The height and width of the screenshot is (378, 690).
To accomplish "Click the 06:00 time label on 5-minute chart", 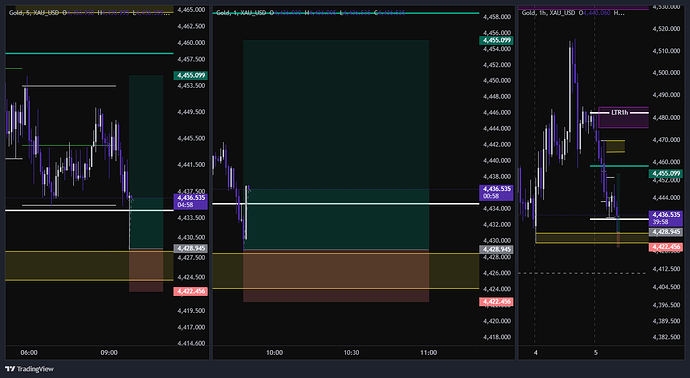I will [x=29, y=352].
